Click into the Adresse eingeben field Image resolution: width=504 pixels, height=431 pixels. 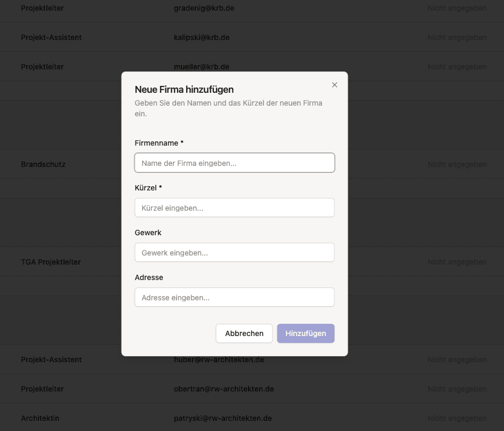point(234,298)
